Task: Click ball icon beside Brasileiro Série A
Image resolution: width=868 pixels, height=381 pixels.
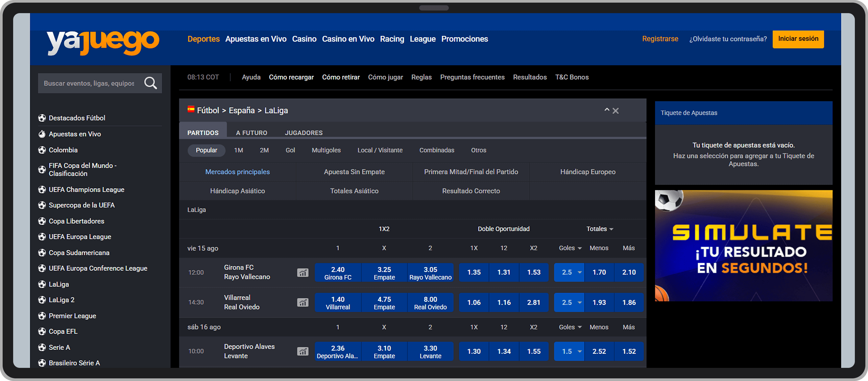Action: pyautogui.click(x=42, y=363)
